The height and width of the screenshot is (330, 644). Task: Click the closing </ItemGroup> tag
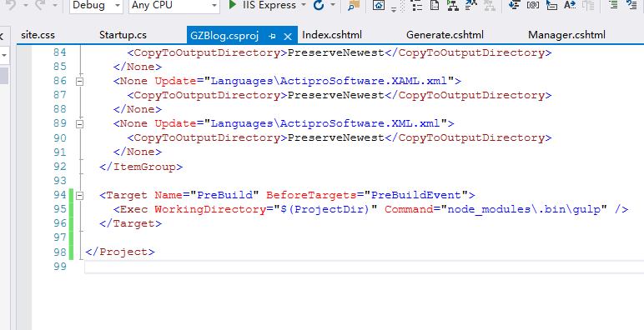[141, 167]
